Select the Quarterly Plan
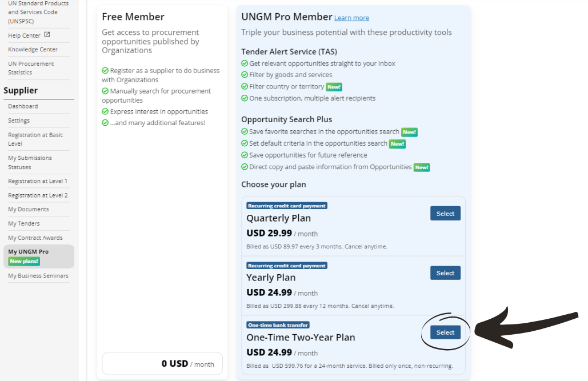This screenshot has width=588, height=381. tap(445, 213)
